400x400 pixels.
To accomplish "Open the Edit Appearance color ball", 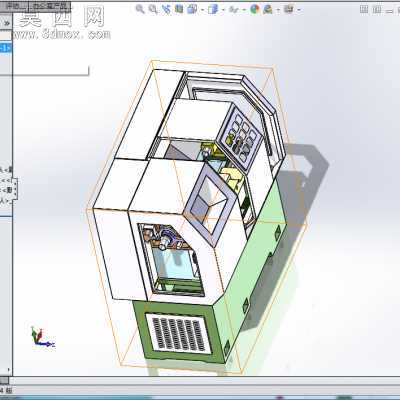I will pyautogui.click(x=255, y=9).
